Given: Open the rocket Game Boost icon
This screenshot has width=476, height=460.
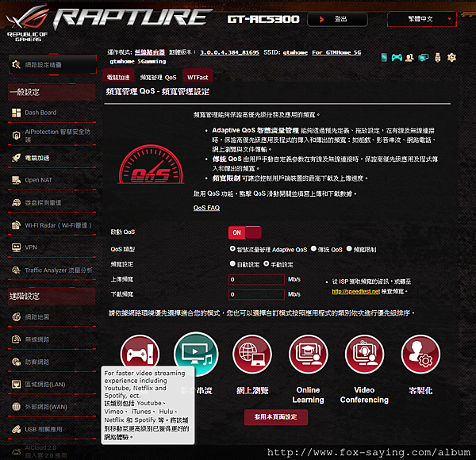Looking at the screenshot, I should [x=16, y=158].
